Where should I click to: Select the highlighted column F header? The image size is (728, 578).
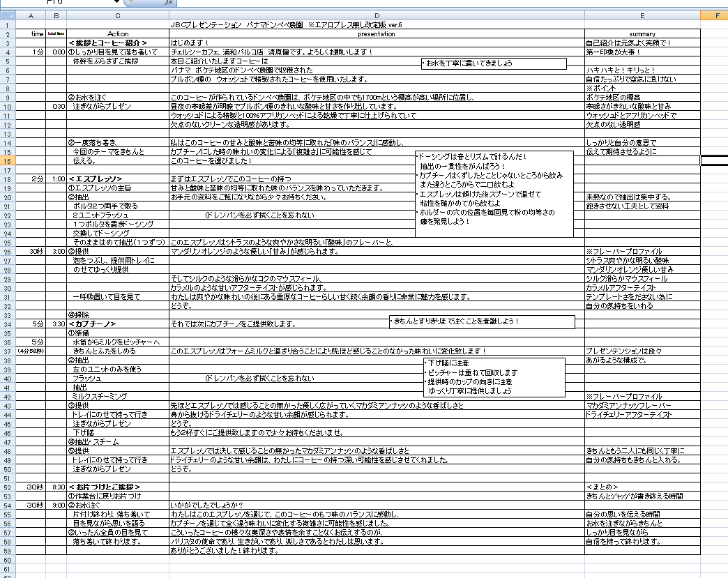coord(714,15)
